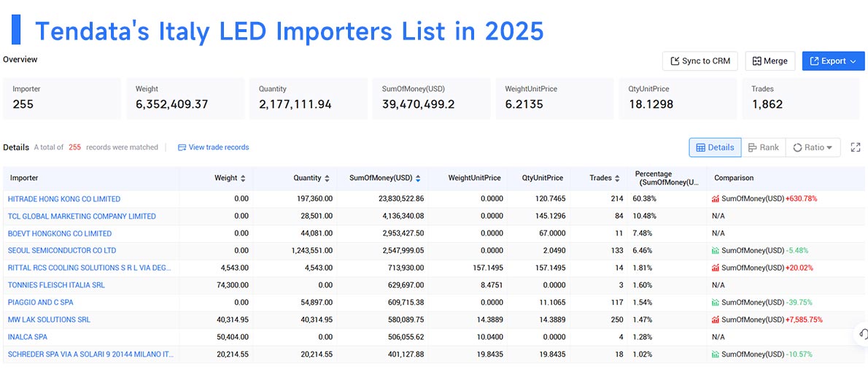Open HITRADE HONG KONG CO LIMITED importer
868x372 pixels.
click(x=64, y=198)
